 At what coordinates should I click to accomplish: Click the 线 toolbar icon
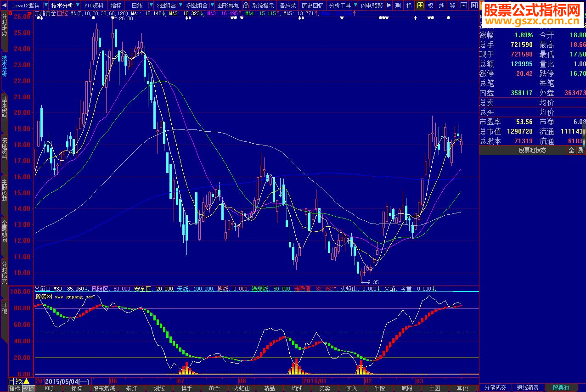[x=442, y=6]
